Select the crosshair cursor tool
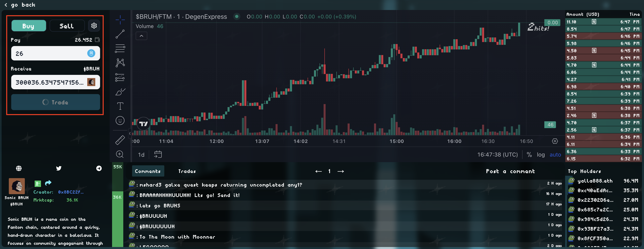This screenshot has height=249, width=644. (120, 19)
